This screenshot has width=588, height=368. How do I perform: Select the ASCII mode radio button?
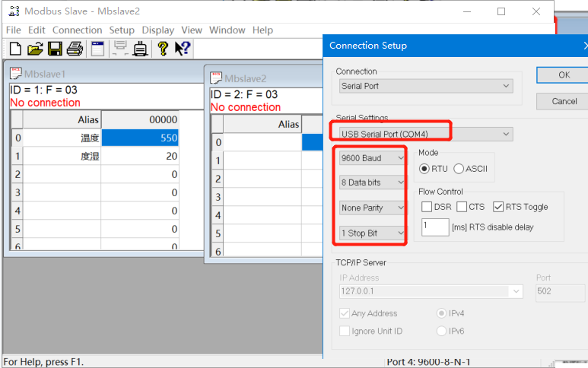(x=459, y=169)
